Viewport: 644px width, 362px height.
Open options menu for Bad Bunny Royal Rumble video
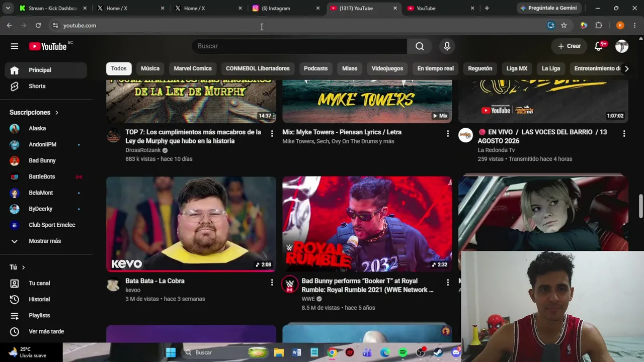pos(448,283)
